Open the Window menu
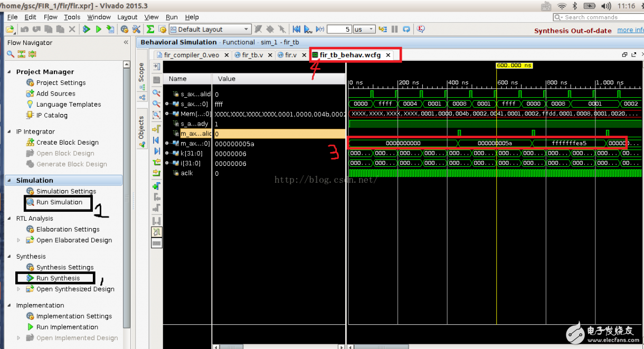 99,17
